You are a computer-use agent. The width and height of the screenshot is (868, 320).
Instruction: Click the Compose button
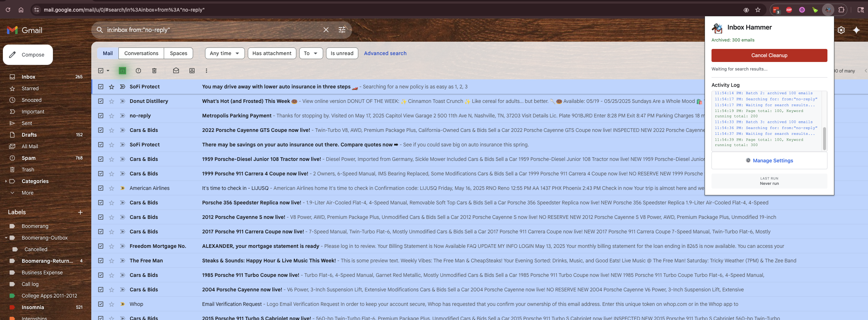28,55
